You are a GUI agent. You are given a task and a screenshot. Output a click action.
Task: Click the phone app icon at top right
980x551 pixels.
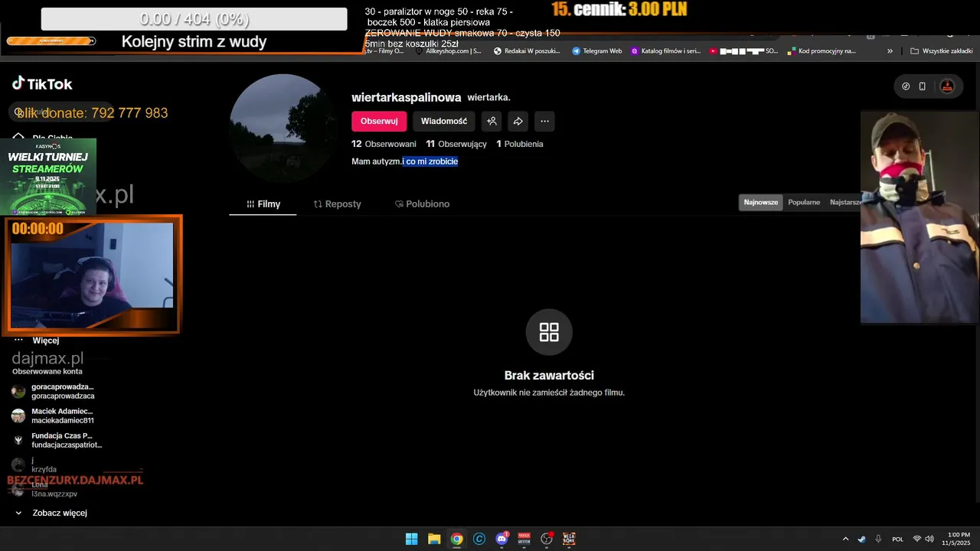pos(923,86)
